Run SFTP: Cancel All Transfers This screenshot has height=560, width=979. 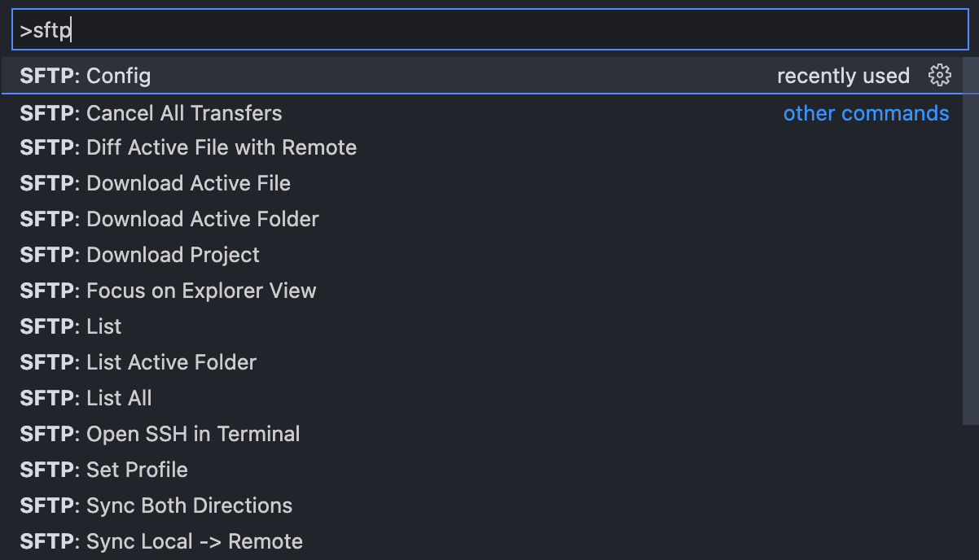[x=481, y=112]
